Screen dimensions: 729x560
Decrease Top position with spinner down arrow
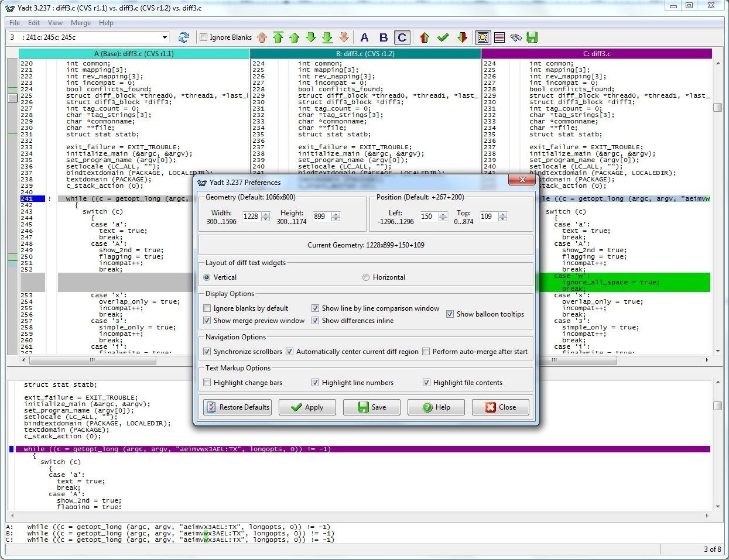tap(502, 219)
